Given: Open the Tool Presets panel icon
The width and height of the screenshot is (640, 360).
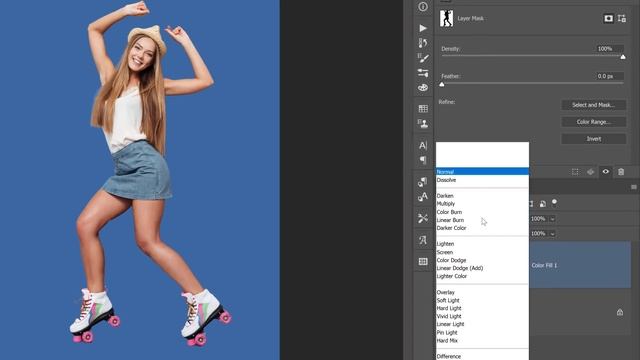Looking at the screenshot, I should [x=423, y=218].
